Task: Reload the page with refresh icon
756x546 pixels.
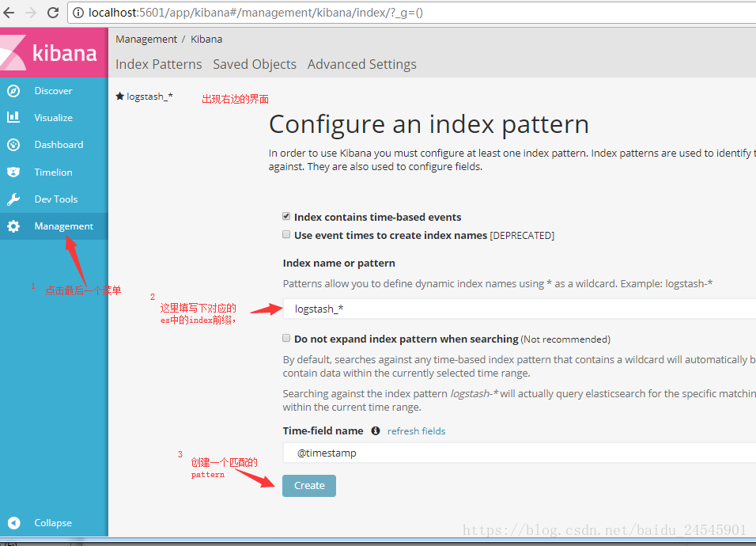Action: click(x=53, y=13)
